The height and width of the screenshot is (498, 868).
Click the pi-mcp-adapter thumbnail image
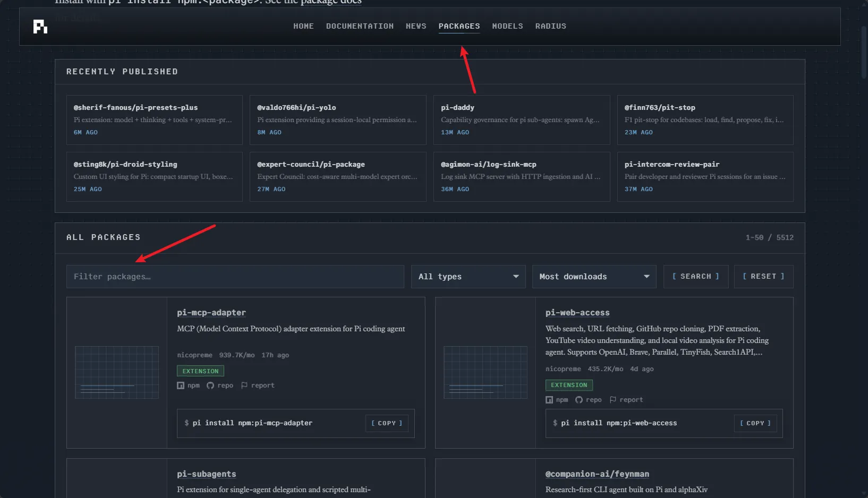117,373
